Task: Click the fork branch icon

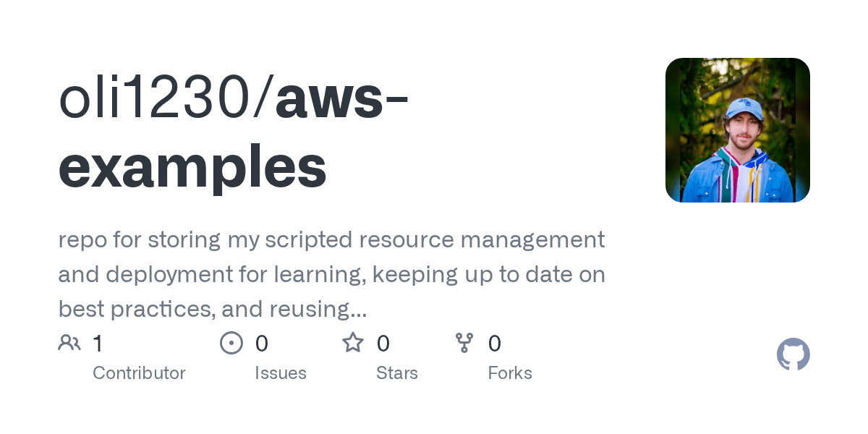Action: point(464,343)
